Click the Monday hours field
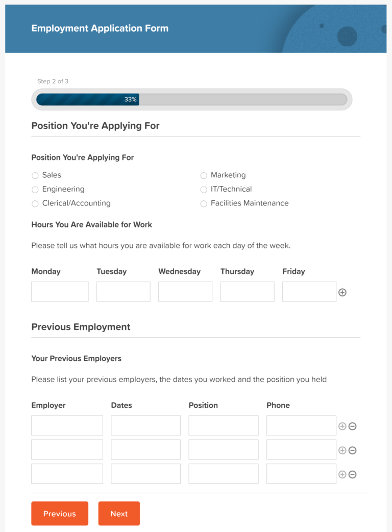The width and height of the screenshot is (392, 532). tap(60, 291)
